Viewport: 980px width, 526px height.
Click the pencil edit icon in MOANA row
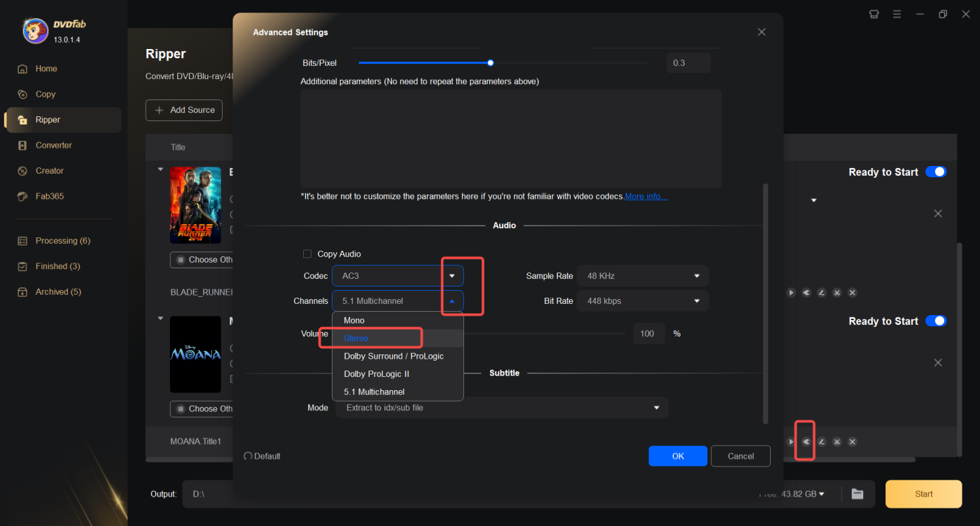point(822,442)
